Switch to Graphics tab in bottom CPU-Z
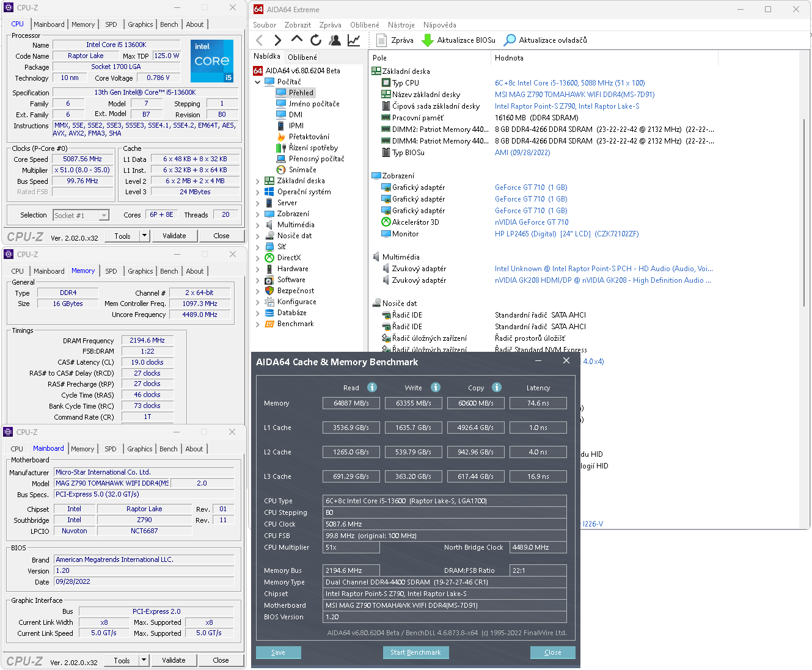This screenshot has width=812, height=670. point(140,449)
